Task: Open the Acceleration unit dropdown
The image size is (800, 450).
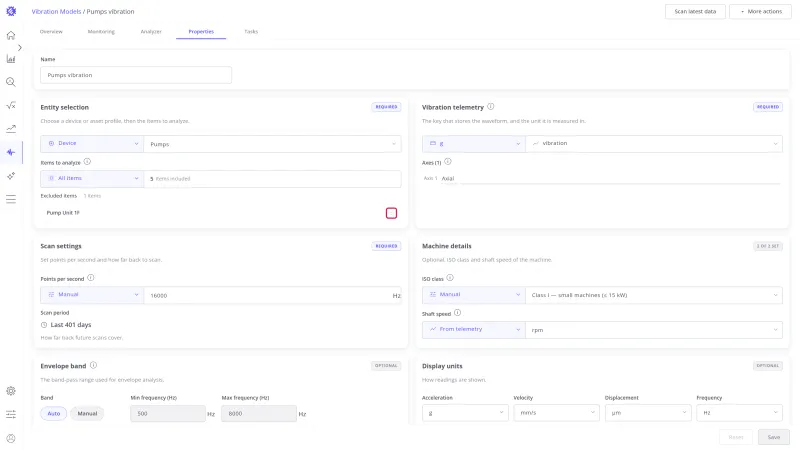Action: (465, 413)
